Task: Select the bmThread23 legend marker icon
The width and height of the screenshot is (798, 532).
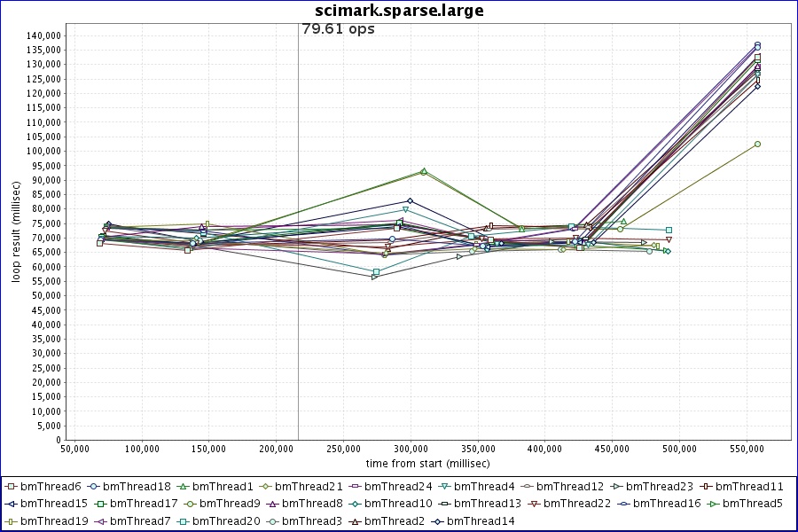Action: coord(628,486)
